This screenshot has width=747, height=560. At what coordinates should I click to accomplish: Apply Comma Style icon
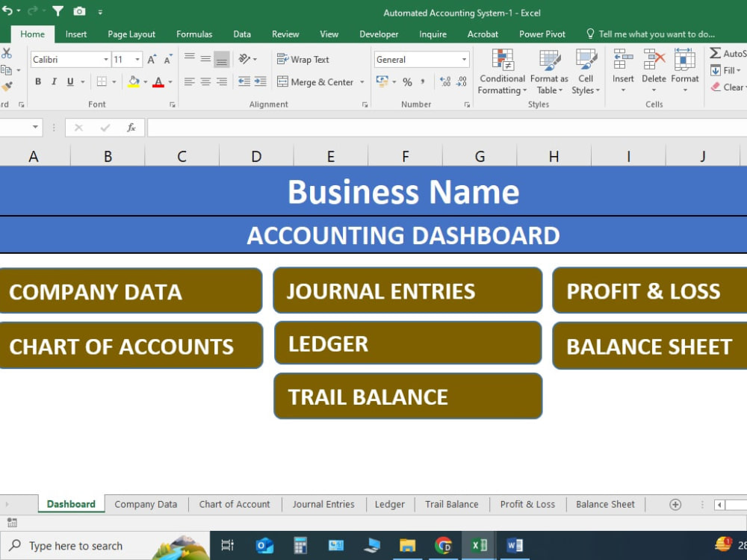click(x=423, y=82)
